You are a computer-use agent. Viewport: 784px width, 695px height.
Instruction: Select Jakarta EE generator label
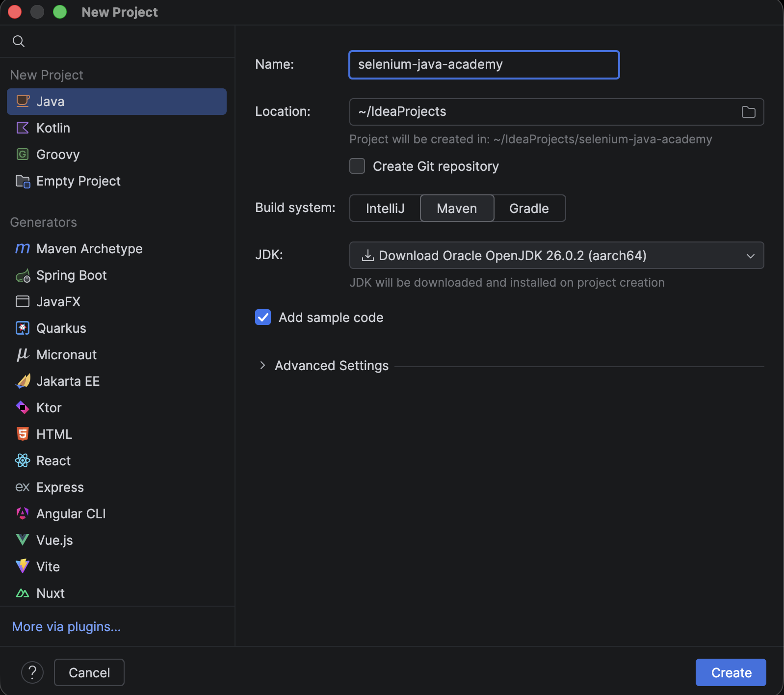pyautogui.click(x=68, y=381)
